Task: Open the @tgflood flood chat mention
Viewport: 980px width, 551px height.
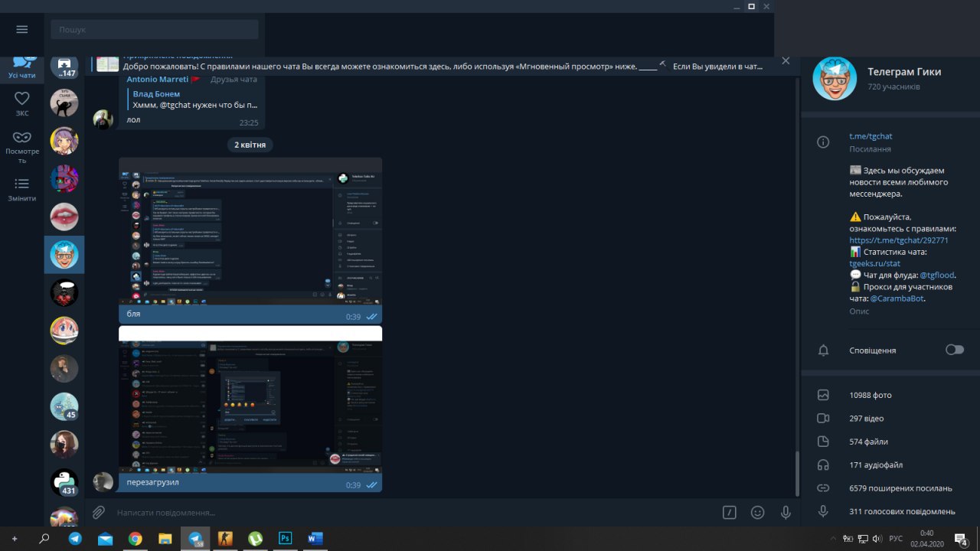Action: (x=937, y=275)
